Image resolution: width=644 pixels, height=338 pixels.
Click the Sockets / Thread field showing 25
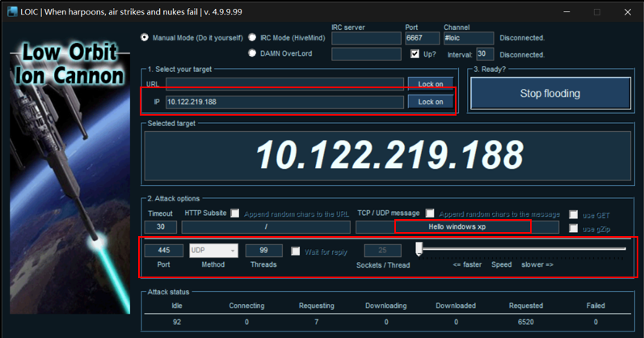tap(382, 251)
